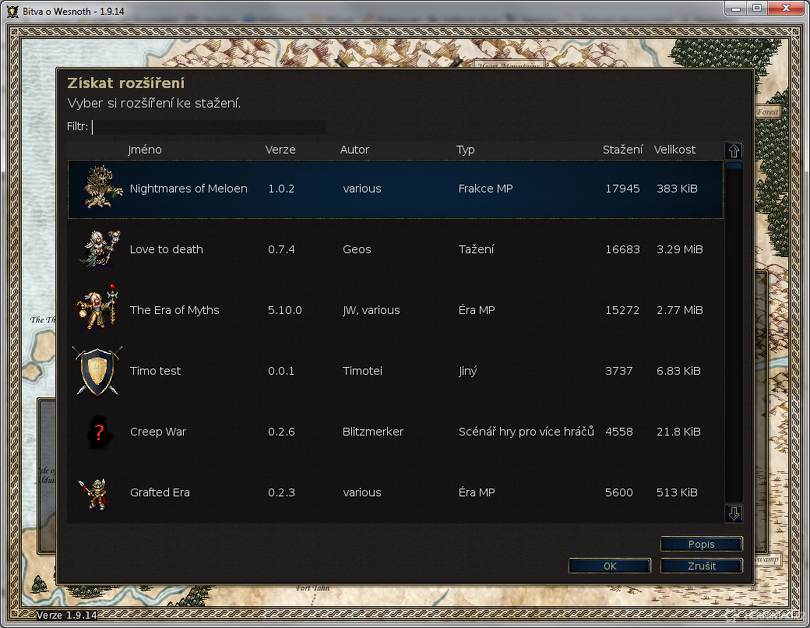Focus the Filtr text field
The width and height of the screenshot is (810, 628).
pyautogui.click(x=209, y=127)
